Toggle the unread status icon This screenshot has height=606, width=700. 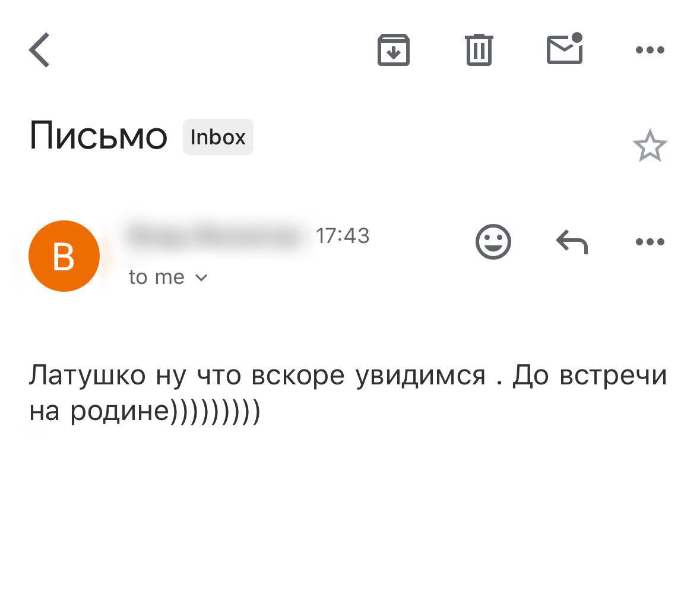click(564, 50)
